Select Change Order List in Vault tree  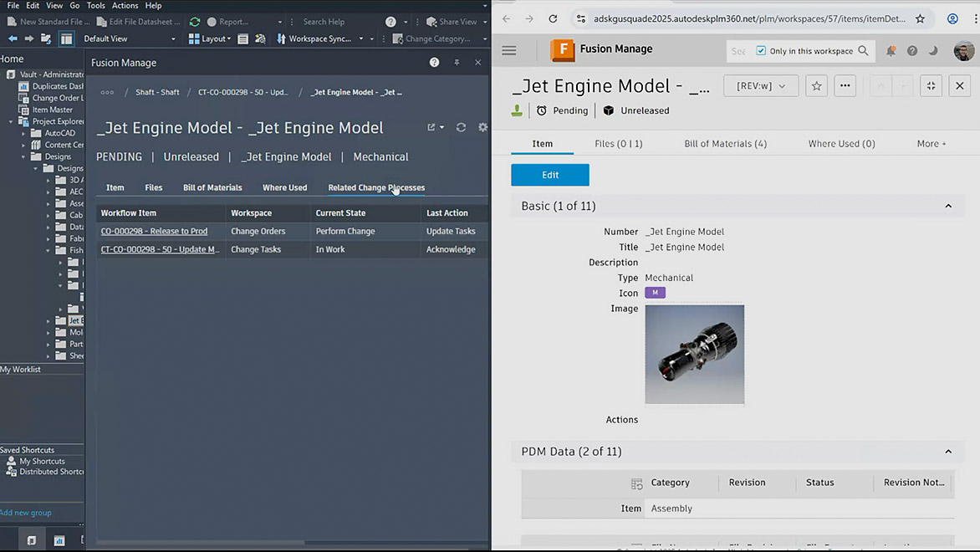(58, 98)
